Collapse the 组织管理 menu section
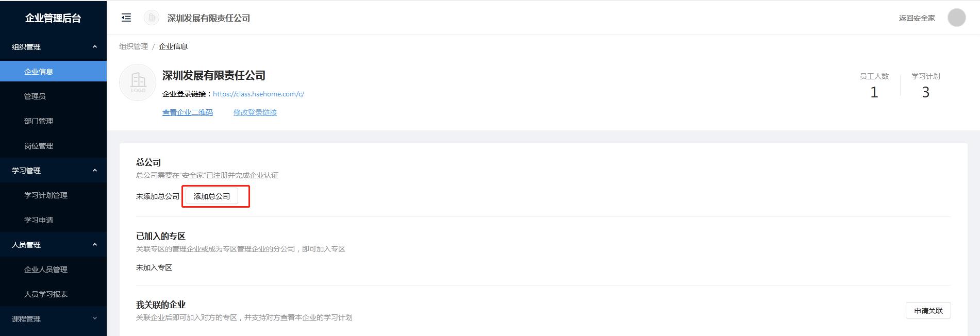 53,47
